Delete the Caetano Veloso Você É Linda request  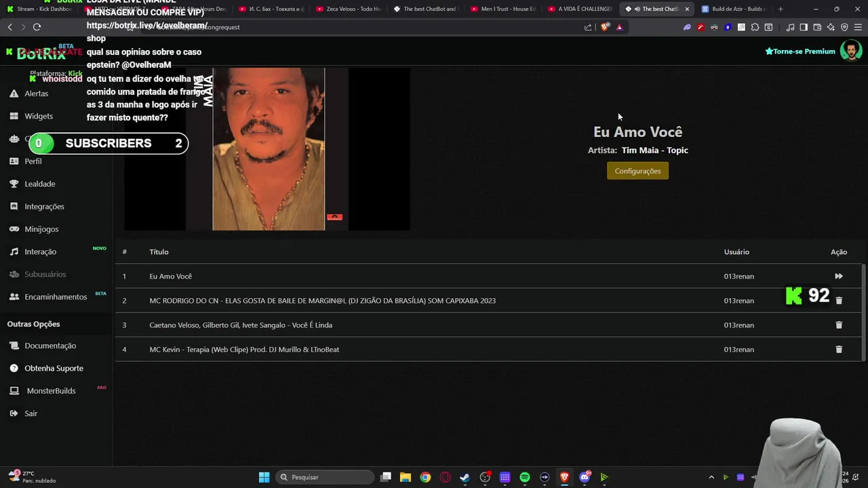pos(839,325)
